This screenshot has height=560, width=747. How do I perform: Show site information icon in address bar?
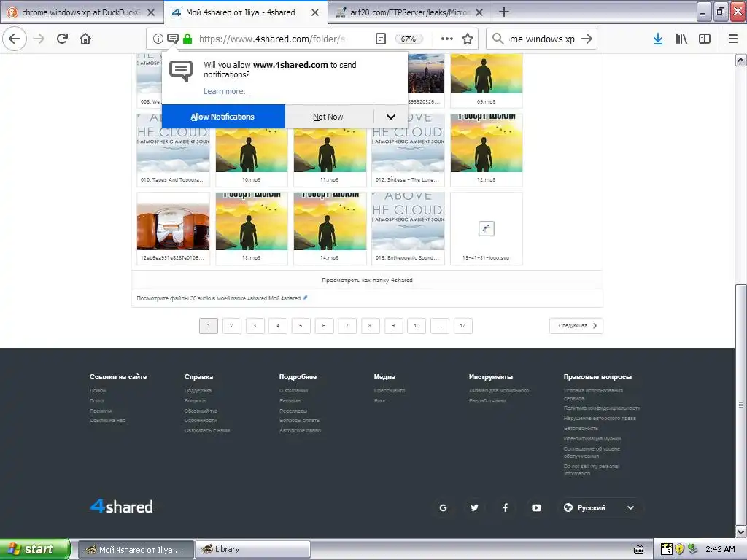[158, 39]
